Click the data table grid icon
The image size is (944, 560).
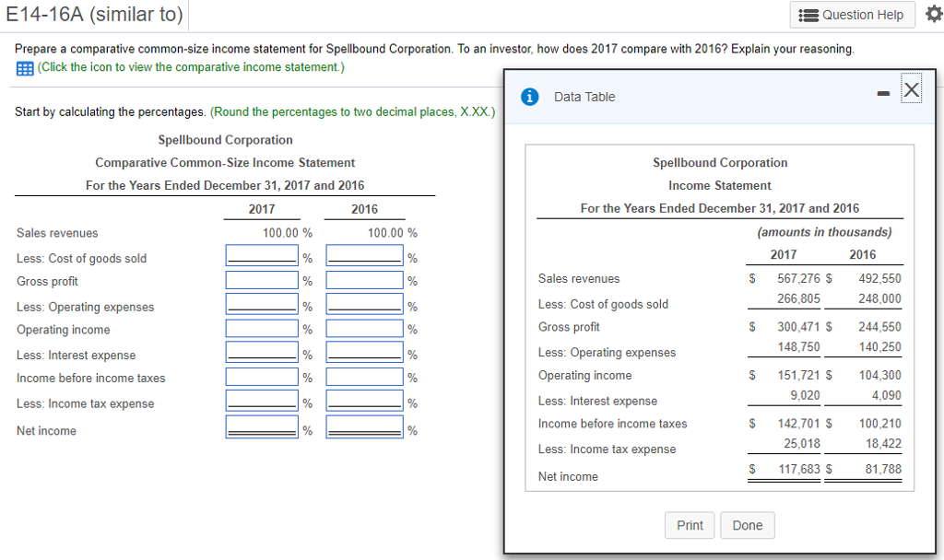24,67
